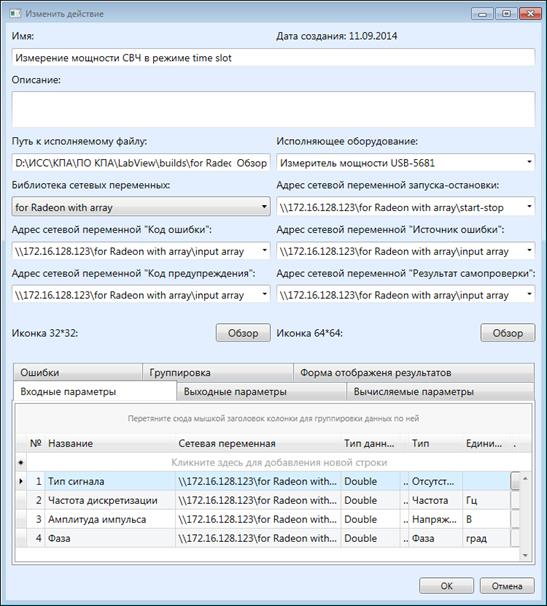Expand the 'Код предупреждения' address dropdown

[264, 294]
